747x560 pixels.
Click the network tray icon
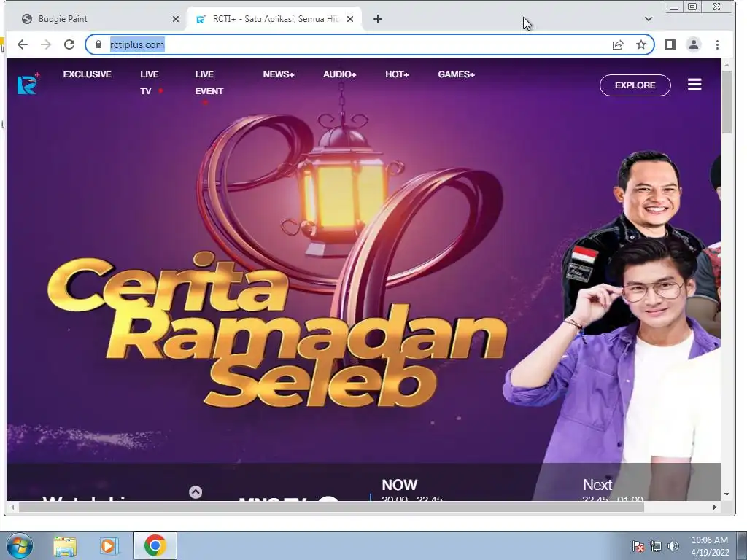coord(656,546)
